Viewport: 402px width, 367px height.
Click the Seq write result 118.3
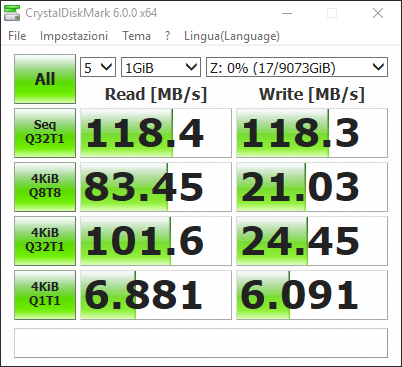click(x=312, y=133)
